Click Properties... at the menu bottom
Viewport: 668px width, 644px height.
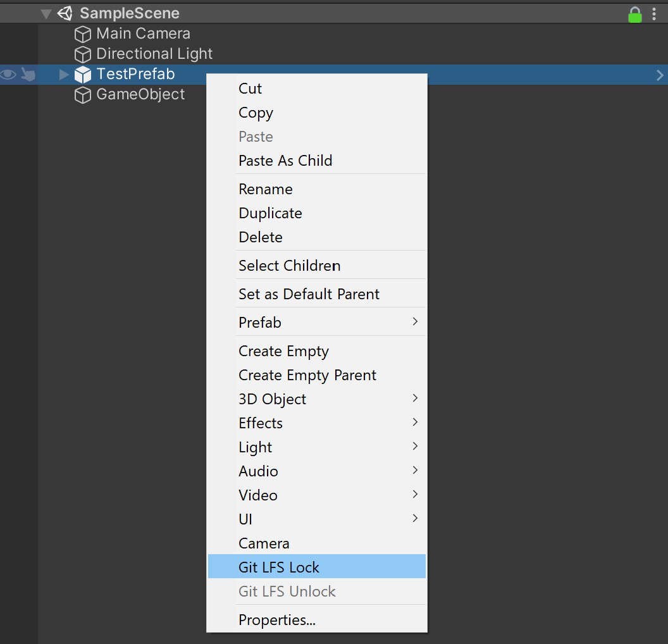click(x=276, y=620)
